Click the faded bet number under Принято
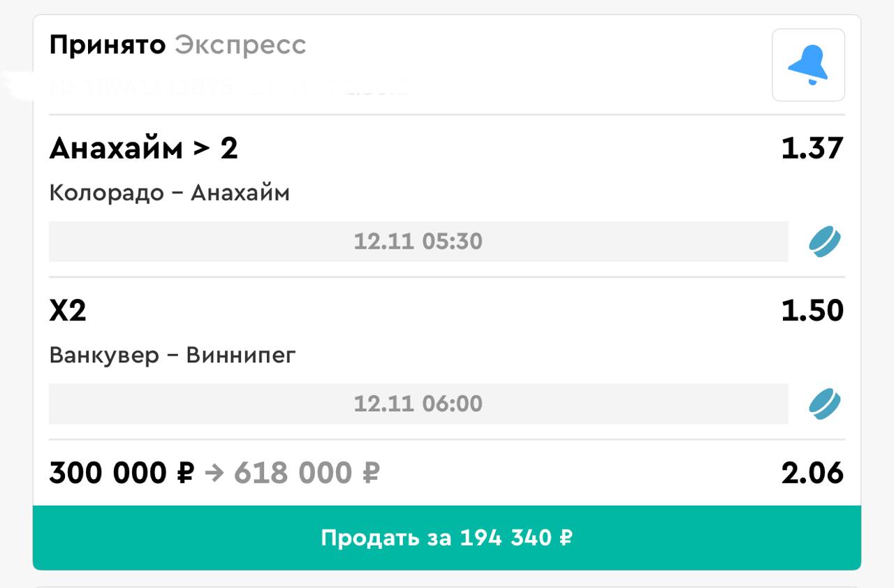The image size is (894, 588). (x=230, y=87)
